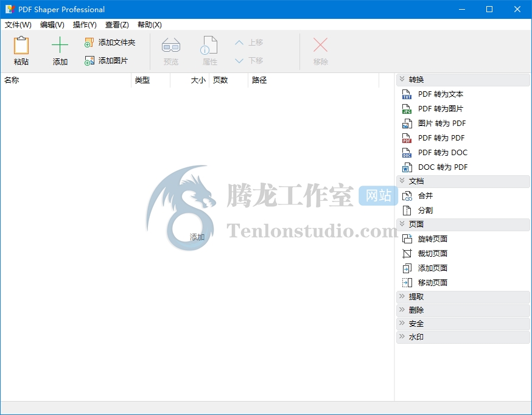Screen dimensions: 532x415
Task: Click the 添加文件夹 folder icon
Action: click(89, 43)
